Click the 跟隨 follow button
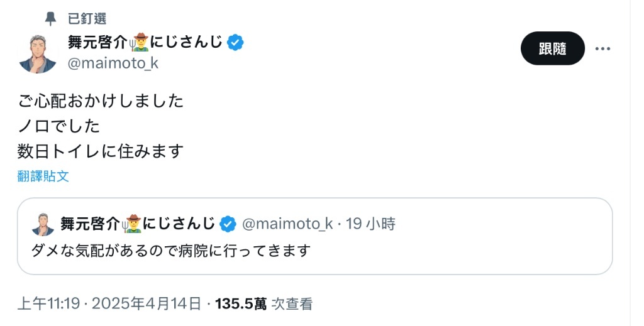The image size is (644, 326). [552, 48]
